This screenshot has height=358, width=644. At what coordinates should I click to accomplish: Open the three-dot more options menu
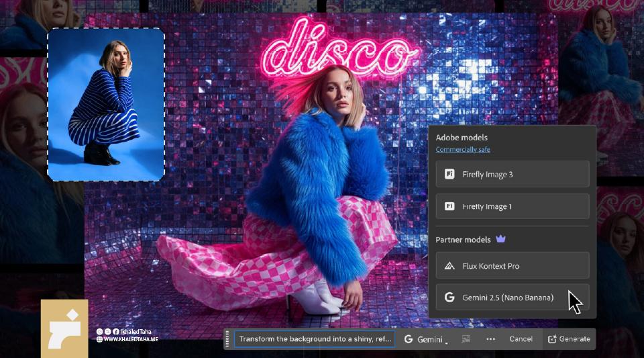(x=490, y=339)
